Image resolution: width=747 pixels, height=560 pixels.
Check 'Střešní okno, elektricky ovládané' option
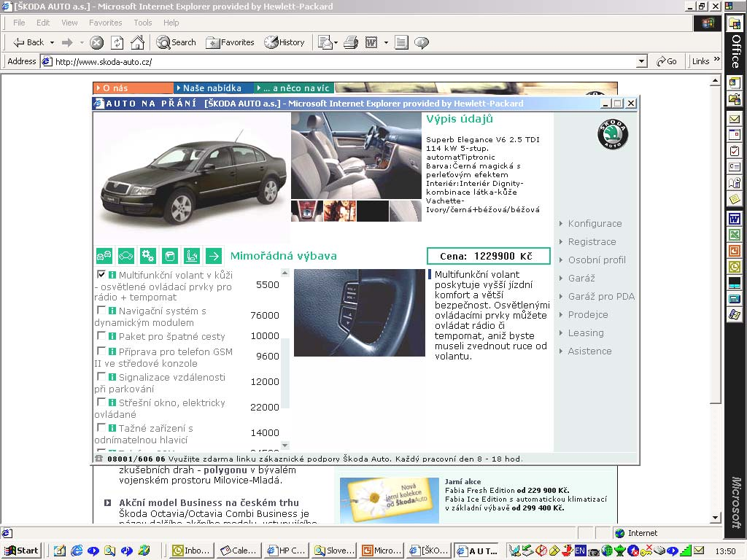pyautogui.click(x=101, y=402)
